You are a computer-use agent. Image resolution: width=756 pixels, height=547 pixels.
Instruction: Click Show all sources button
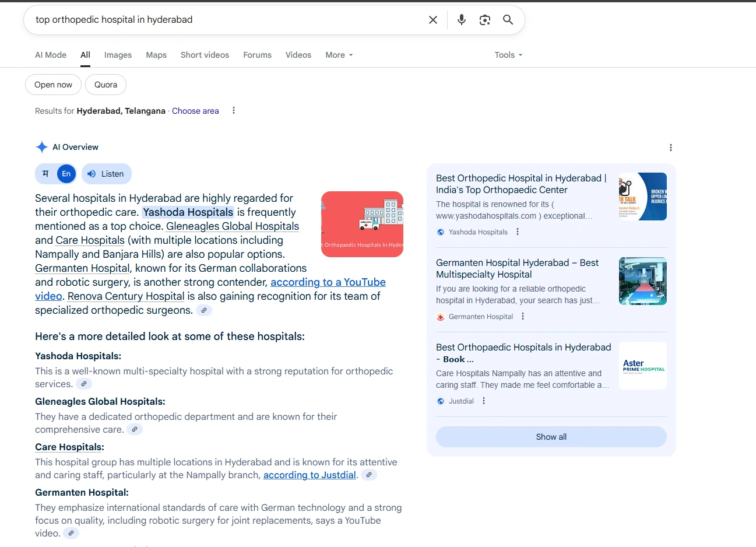(x=551, y=437)
